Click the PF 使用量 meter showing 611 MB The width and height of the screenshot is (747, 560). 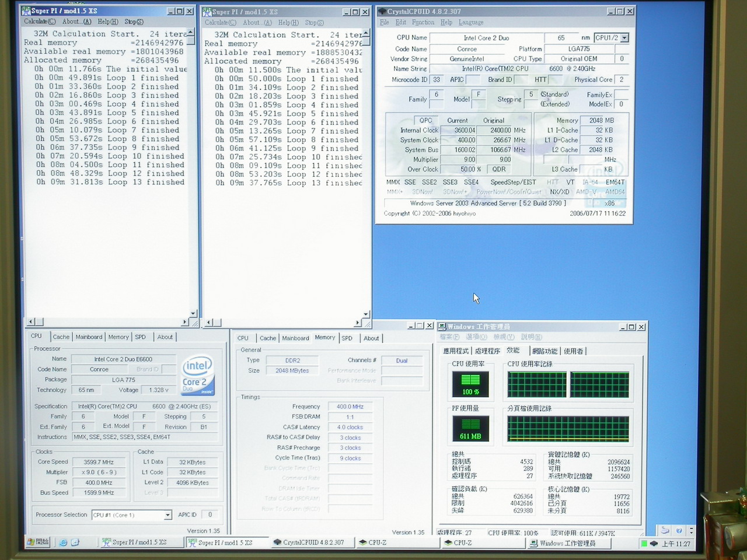pos(470,429)
